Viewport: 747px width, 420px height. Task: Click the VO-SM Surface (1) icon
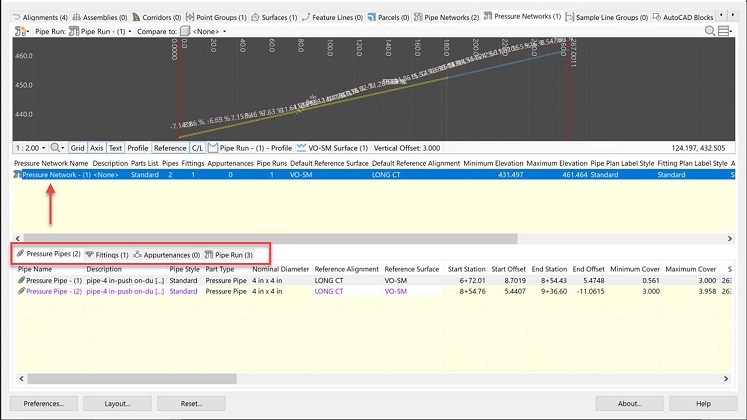[x=302, y=148]
